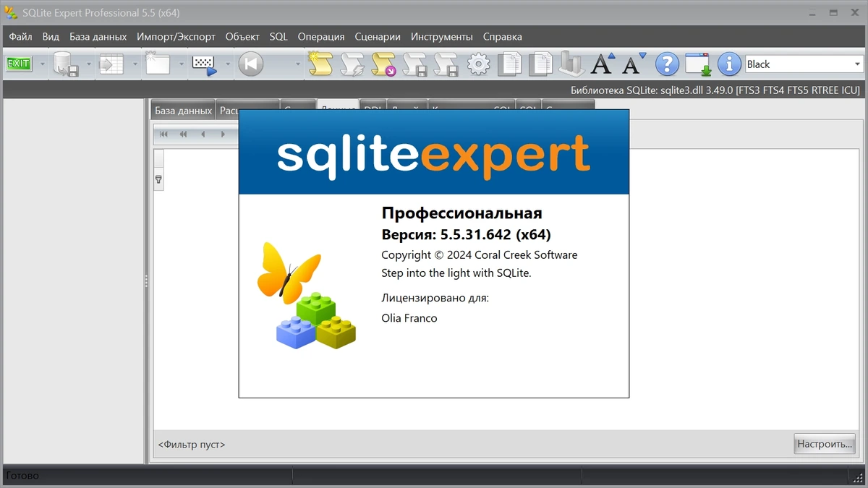Switch to the База данных tab

183,110
